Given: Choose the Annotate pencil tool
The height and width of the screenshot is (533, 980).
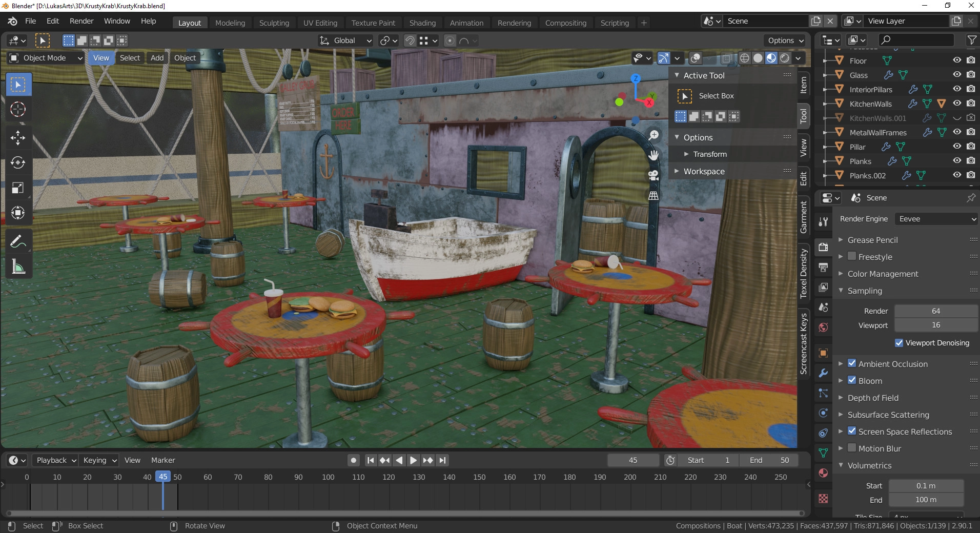Looking at the screenshot, I should pyautogui.click(x=18, y=241).
